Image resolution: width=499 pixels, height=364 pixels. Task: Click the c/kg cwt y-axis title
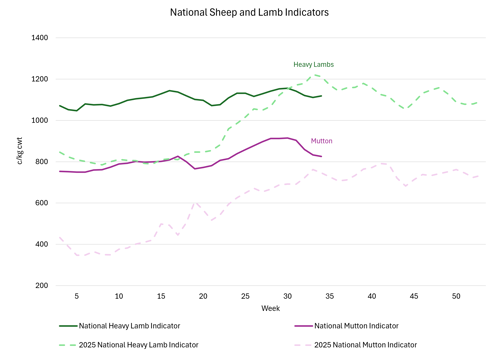pos(20,151)
